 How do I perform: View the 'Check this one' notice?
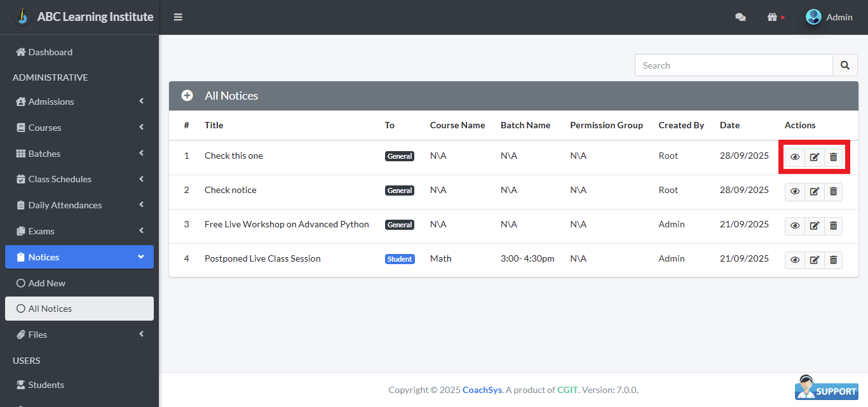[x=795, y=157]
